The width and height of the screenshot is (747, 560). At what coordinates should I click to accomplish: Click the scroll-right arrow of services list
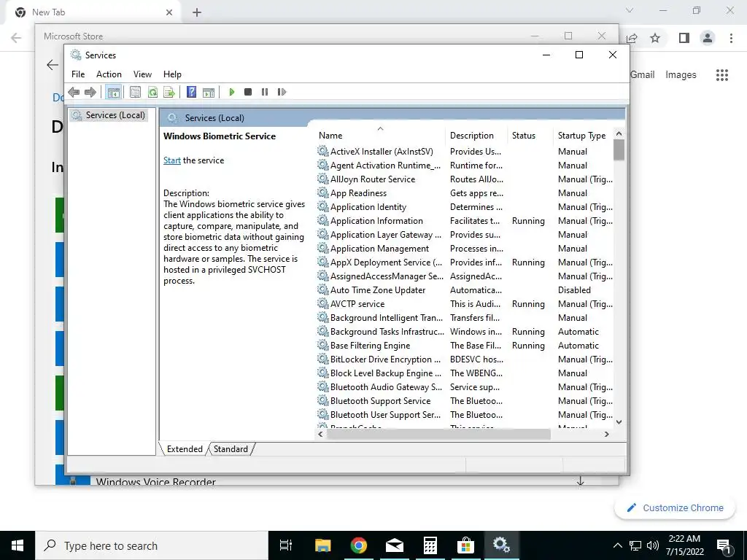pyautogui.click(x=606, y=434)
